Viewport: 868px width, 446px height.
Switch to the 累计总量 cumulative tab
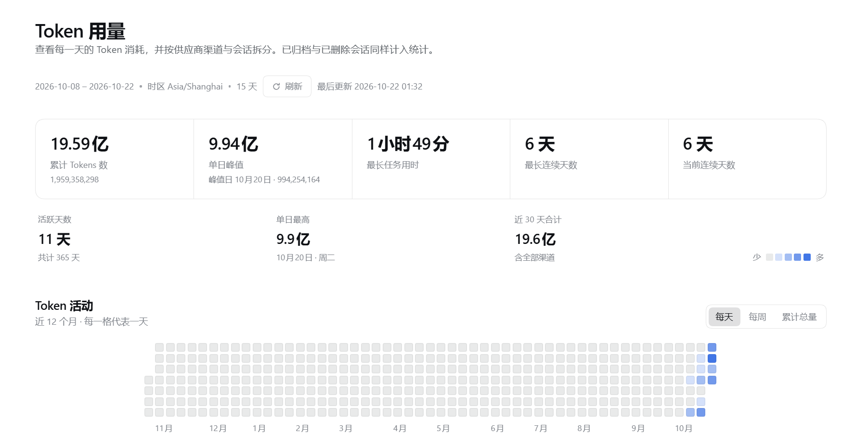(x=799, y=317)
